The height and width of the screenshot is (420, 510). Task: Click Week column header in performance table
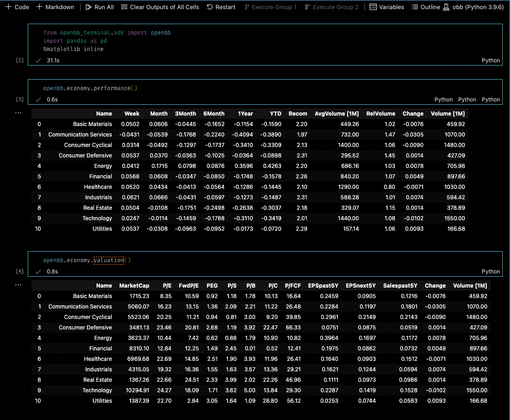click(132, 114)
